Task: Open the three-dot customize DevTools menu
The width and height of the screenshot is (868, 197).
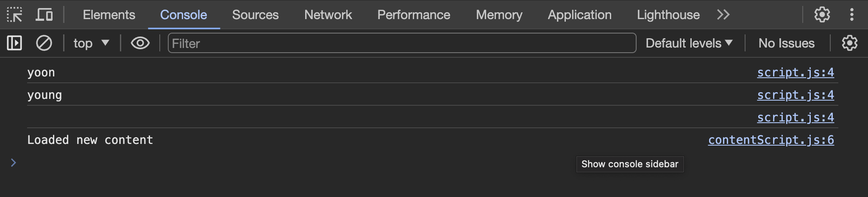Action: (x=851, y=15)
